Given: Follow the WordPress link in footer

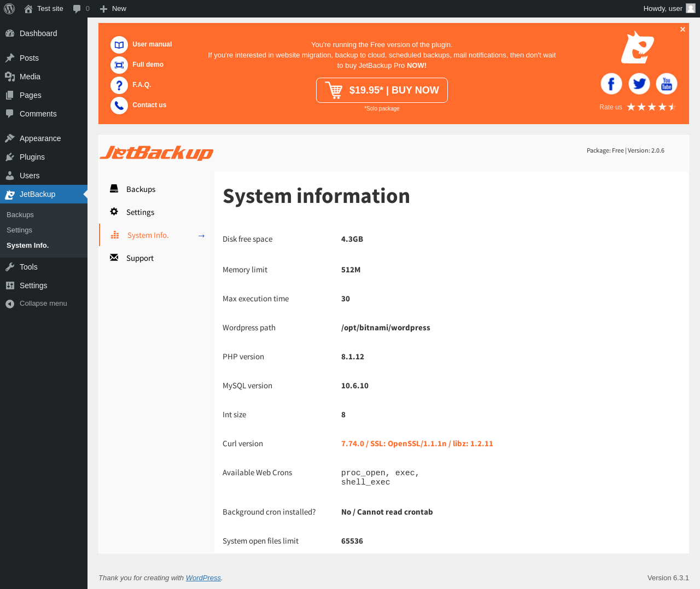Looking at the screenshot, I should click(x=203, y=578).
